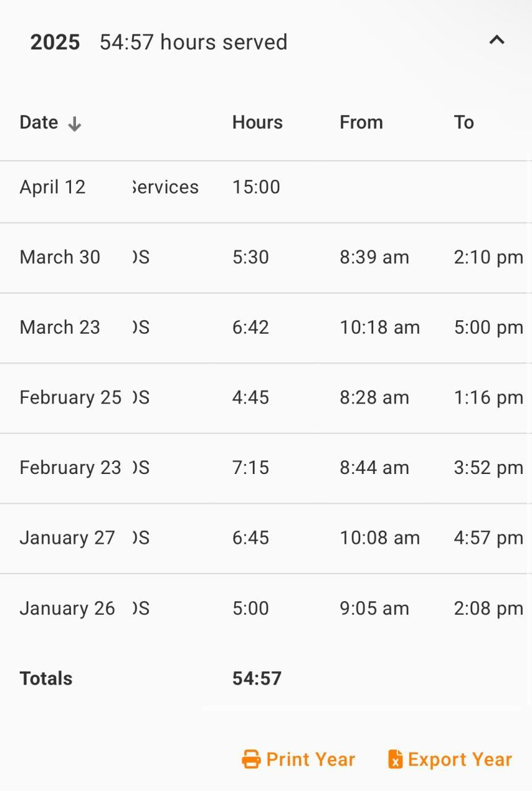Select the January 27 entry
Screen dimensions: 532x791
tap(67, 538)
